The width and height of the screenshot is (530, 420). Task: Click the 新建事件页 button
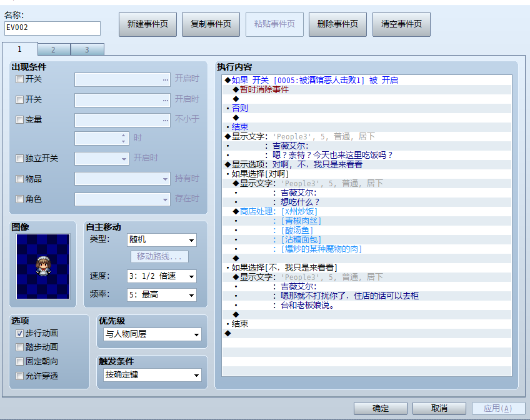pos(147,24)
